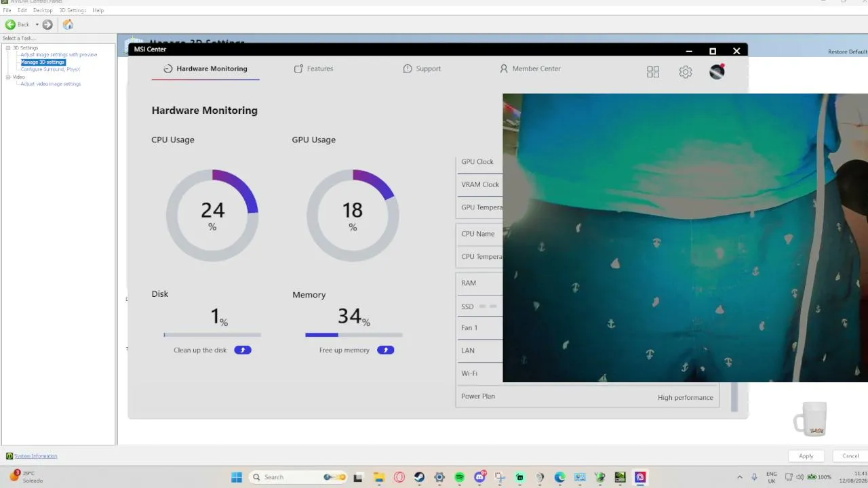Click the GPU Usage donut gauge
868x488 pixels.
[353, 216]
